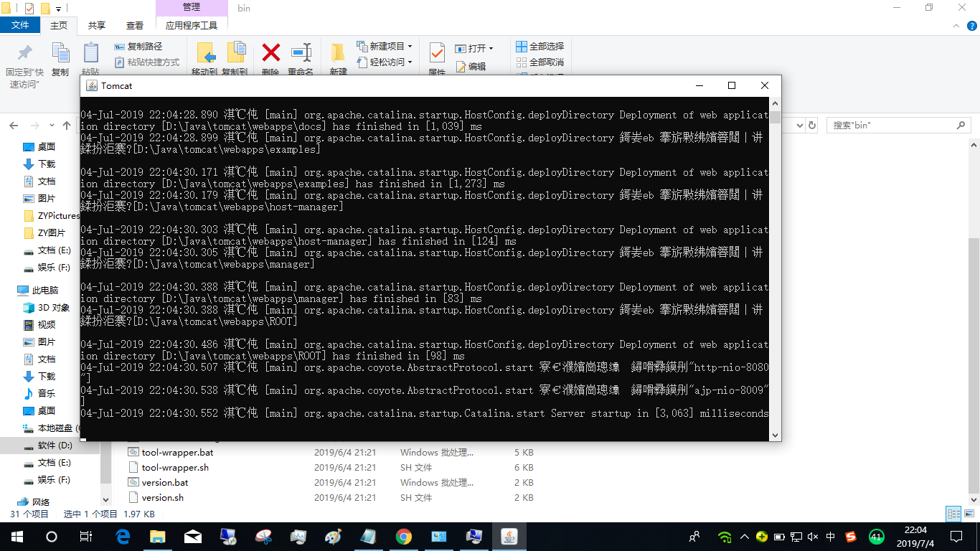The height and width of the screenshot is (551, 980).
Task: Click the Pin to Quick Access icon
Action: 25,52
